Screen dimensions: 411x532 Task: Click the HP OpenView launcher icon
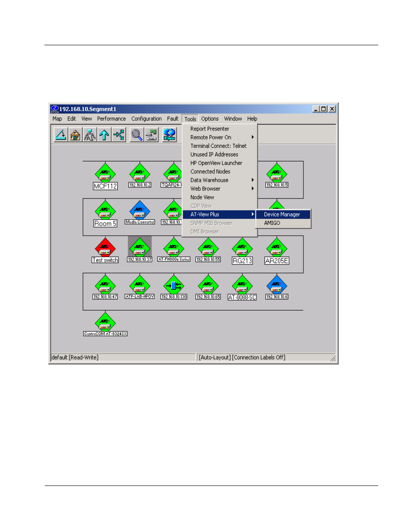pos(169,135)
